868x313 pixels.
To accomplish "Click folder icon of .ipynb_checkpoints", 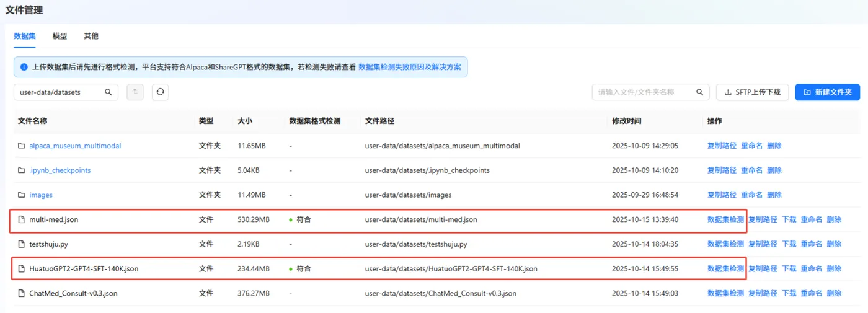I will (x=21, y=170).
